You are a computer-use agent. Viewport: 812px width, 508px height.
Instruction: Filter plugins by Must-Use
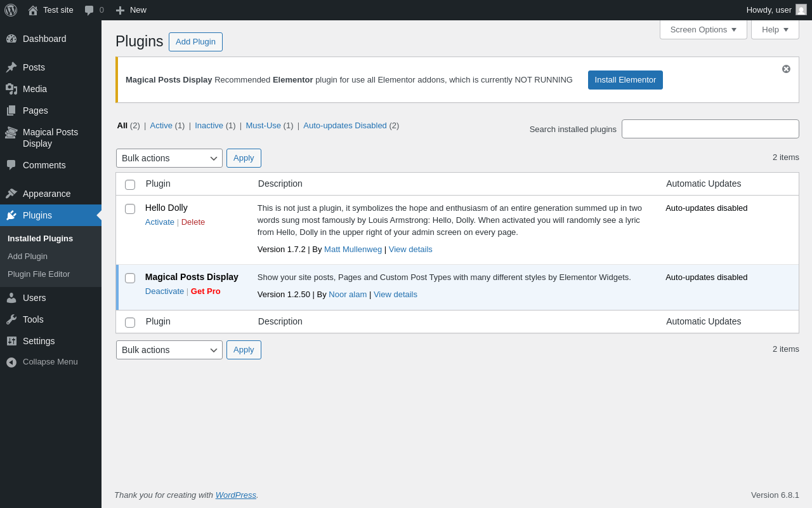click(x=263, y=126)
